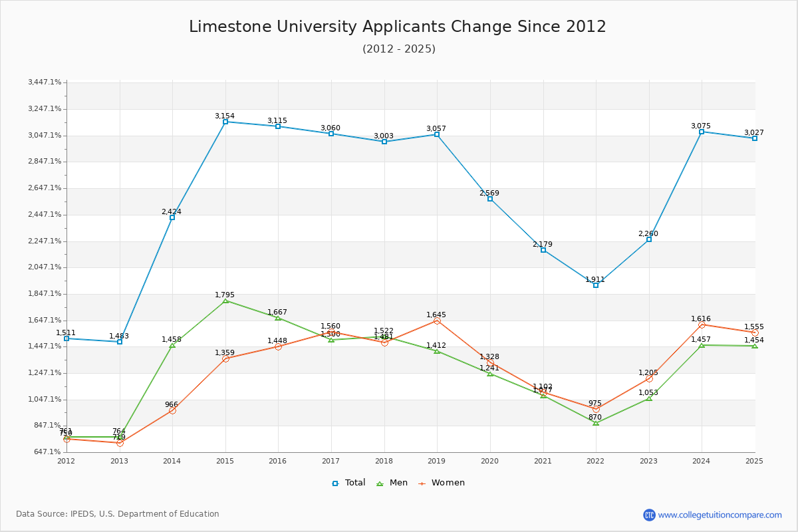
Task: Select the Men 2015 triangle marker 1,795
Action: pos(225,301)
